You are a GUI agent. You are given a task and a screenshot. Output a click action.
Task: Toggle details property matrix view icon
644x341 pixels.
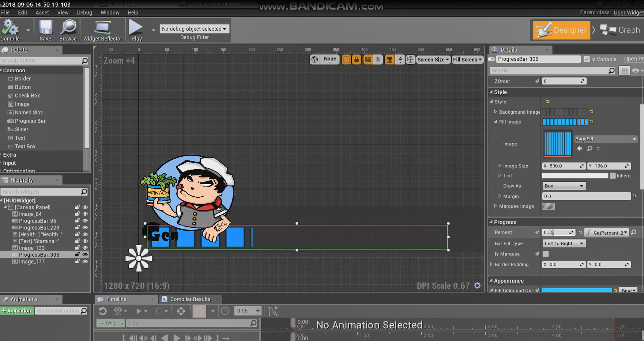625,71
